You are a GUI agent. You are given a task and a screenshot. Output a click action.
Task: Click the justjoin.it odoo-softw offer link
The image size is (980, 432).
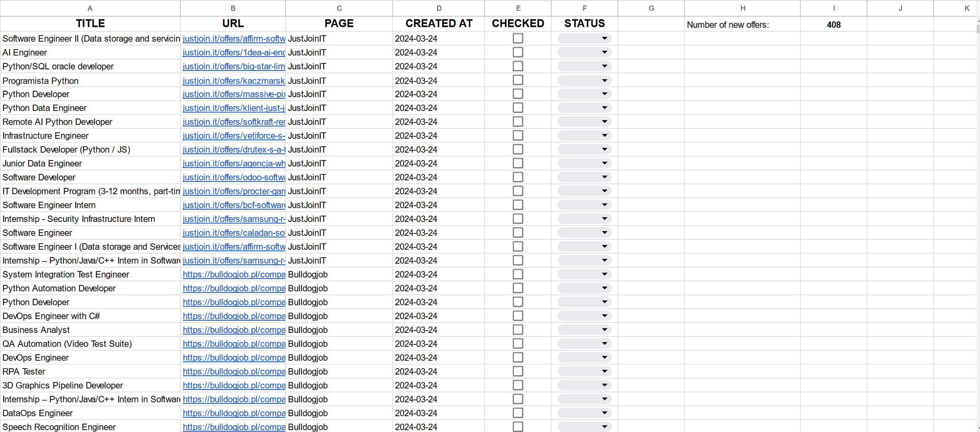234,178
